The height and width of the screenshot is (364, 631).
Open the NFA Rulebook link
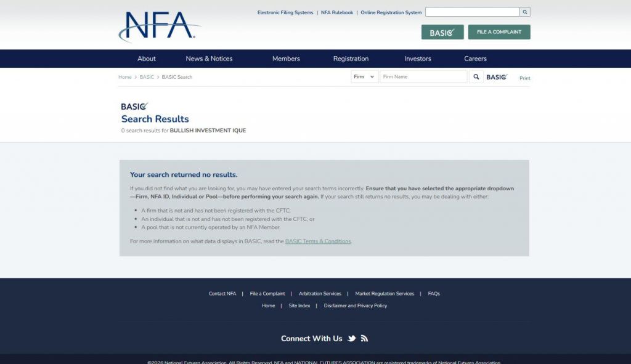[337, 12]
